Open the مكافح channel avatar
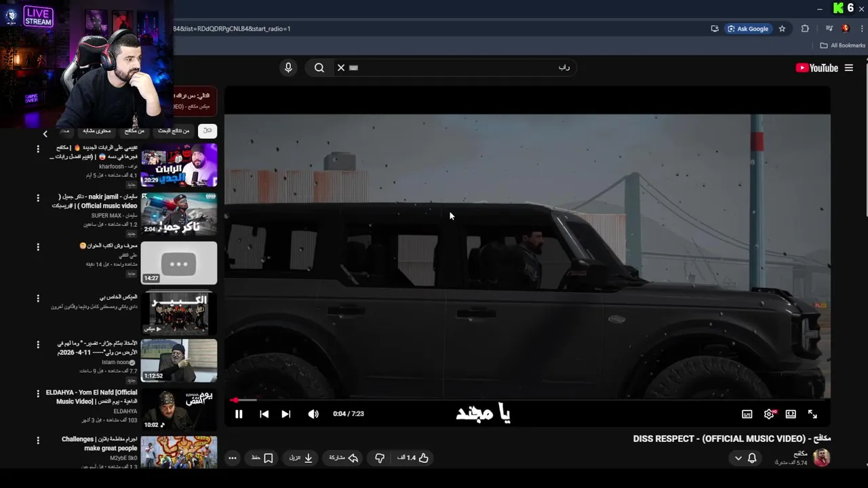Image resolution: width=868 pixels, height=488 pixels. [821, 458]
